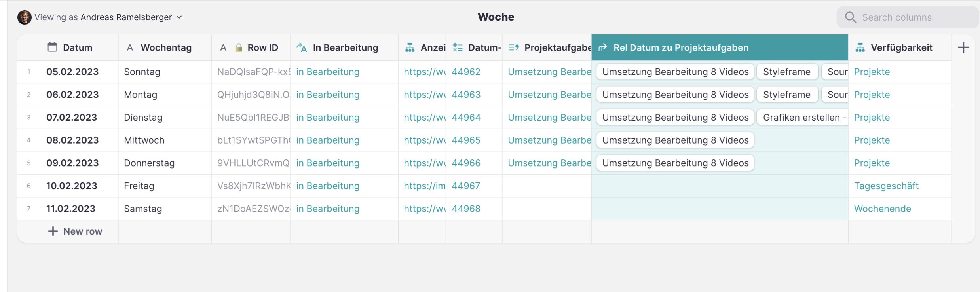Screen dimensions: 980x292
Task: Open the Tagesgeschäft link for 10.02.2023
Action: pyautogui.click(x=886, y=186)
